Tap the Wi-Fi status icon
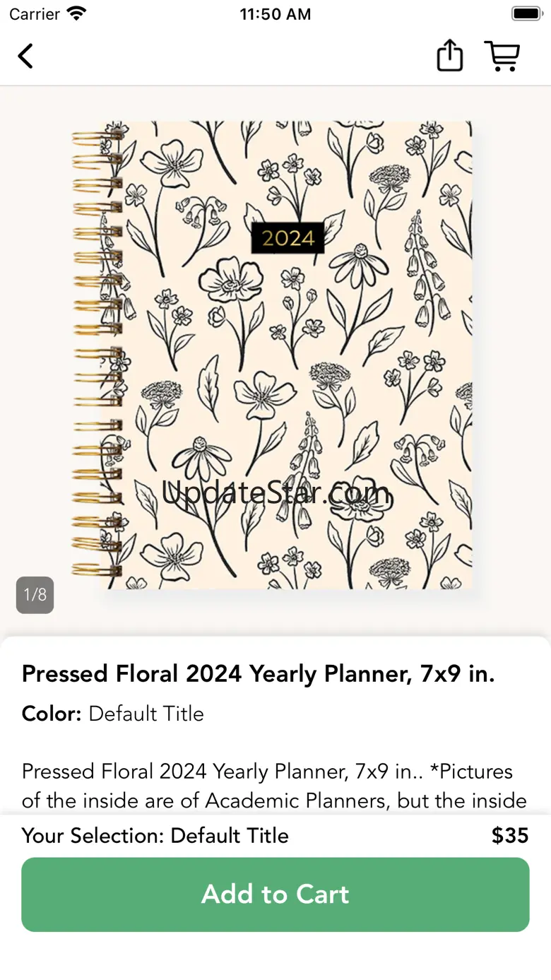 (x=77, y=13)
